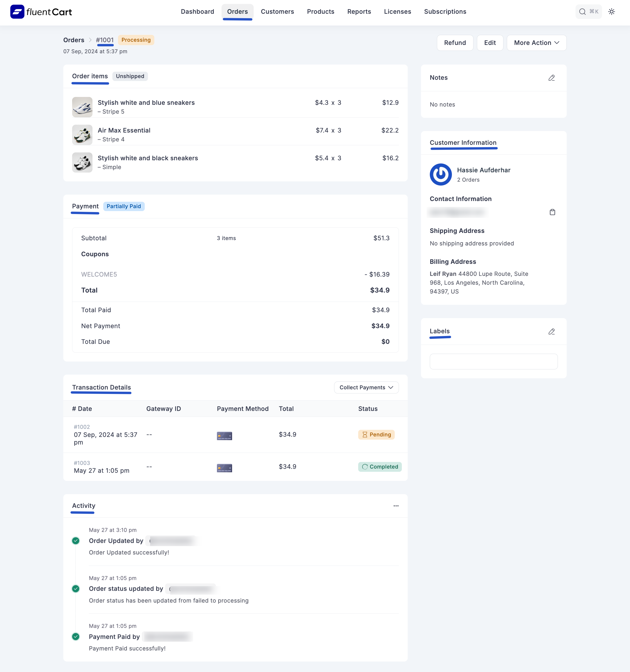The width and height of the screenshot is (630, 672).
Task: Edit the Notes with the pencil icon
Action: coord(552,78)
